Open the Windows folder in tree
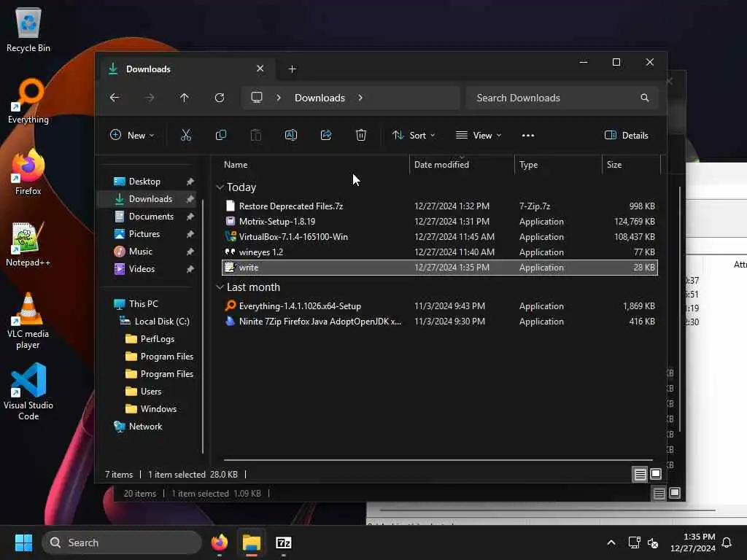Image resolution: width=747 pixels, height=560 pixels. 158,409
